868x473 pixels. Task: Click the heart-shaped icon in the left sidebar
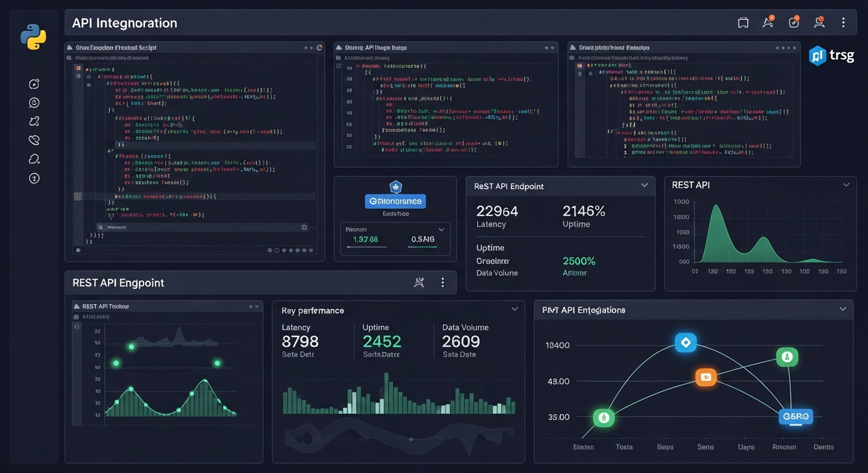click(34, 140)
